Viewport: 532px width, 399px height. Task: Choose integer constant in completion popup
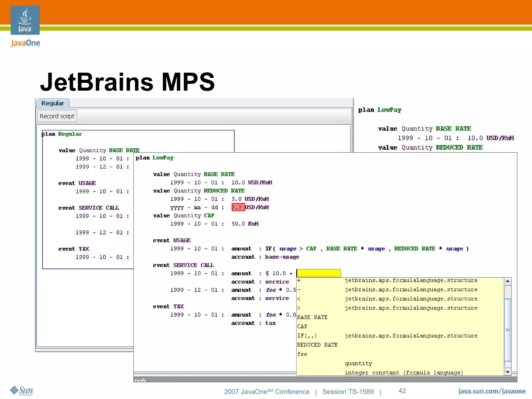[400, 373]
